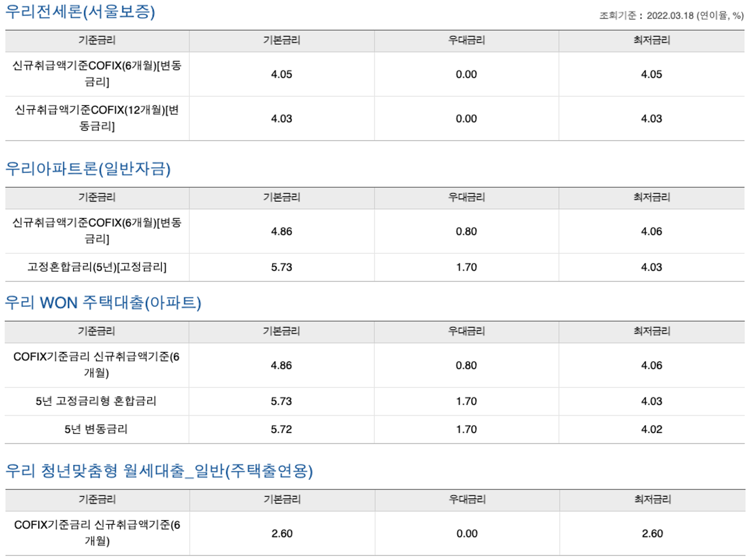The height and width of the screenshot is (560, 752).
Task: Click 최저금리 header in 우리전세론 table
Action: click(x=652, y=40)
